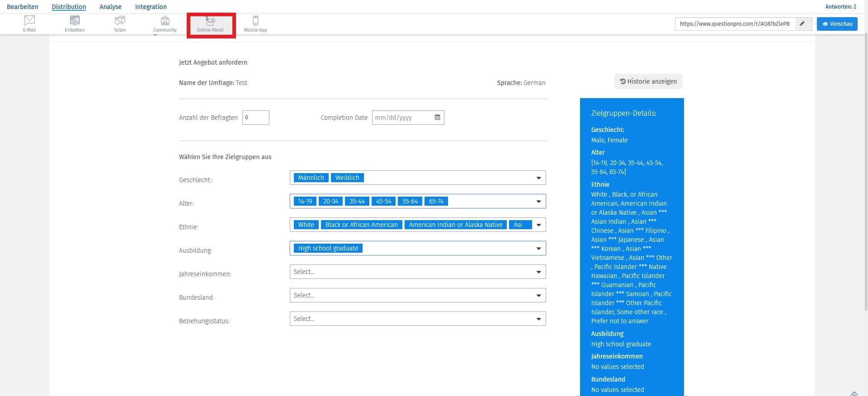Screen dimensions: 868x396
Task: Remove the Männlich tag from Geschlecht
Action: click(x=311, y=178)
